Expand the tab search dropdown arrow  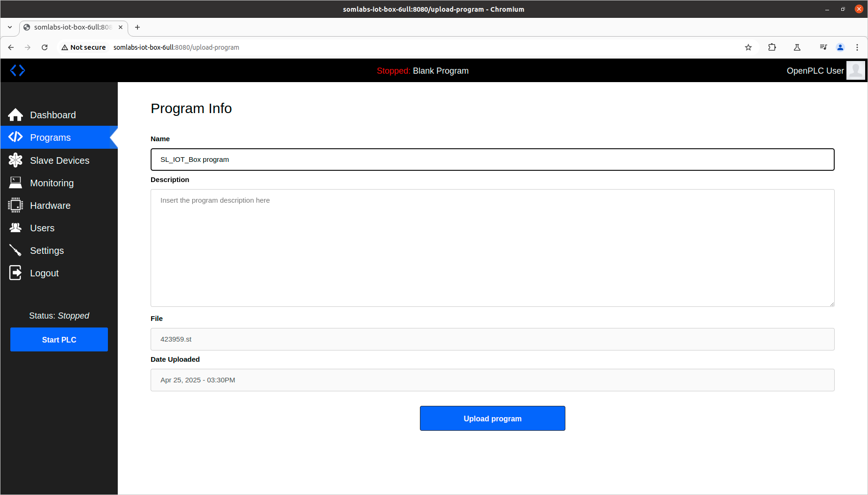10,27
